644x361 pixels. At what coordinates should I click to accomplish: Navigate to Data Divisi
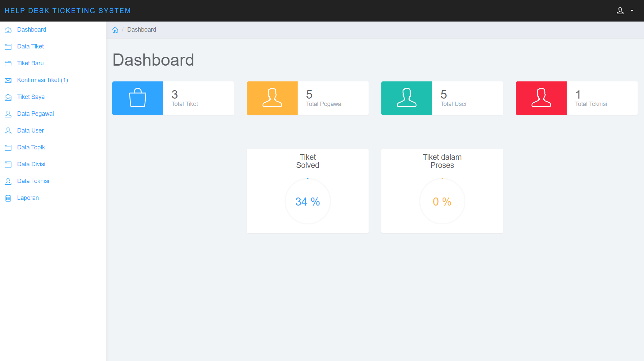pos(31,164)
